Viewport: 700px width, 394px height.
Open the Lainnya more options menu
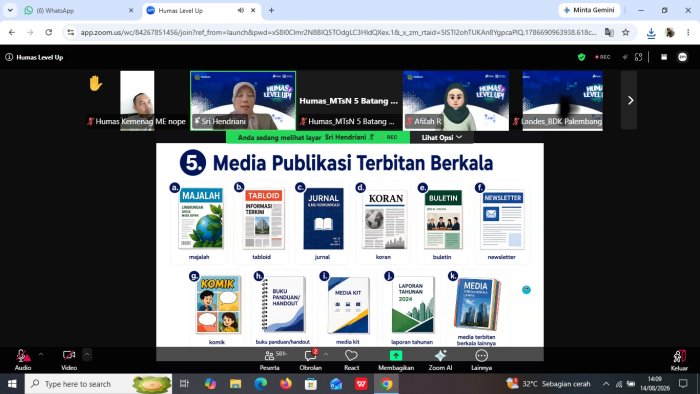(481, 360)
